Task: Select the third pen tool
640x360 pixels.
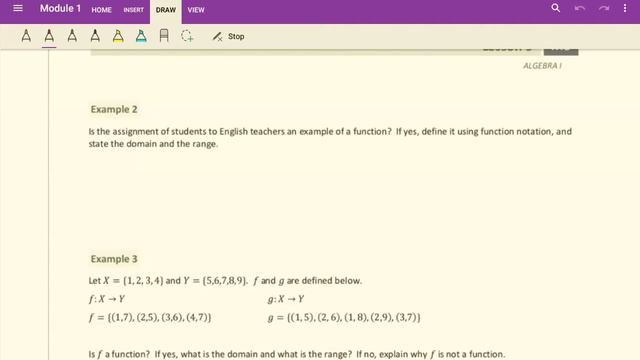Action: (x=72, y=36)
